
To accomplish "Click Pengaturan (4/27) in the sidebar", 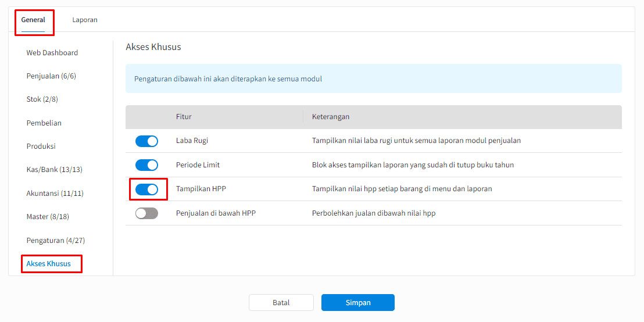I will [x=55, y=240].
